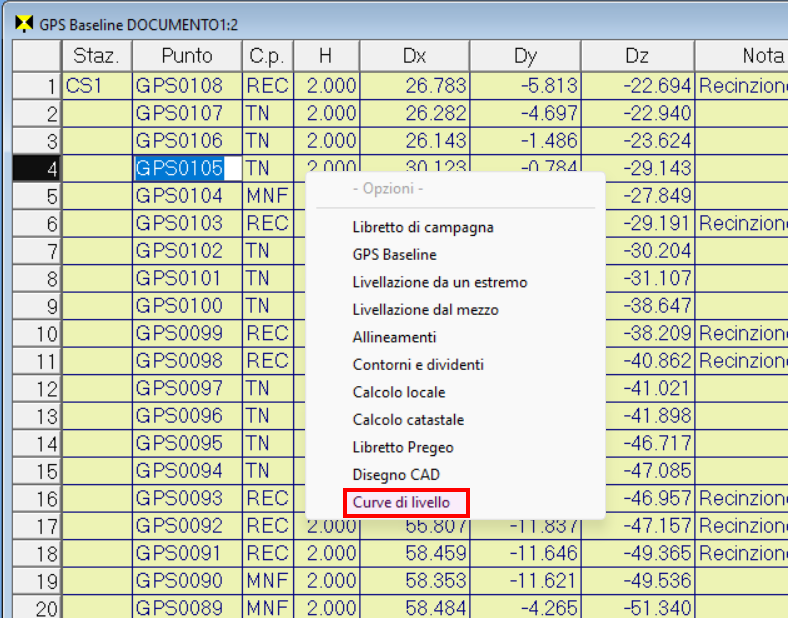Click the Dx column header
The height and width of the screenshot is (618, 788).
click(x=414, y=56)
